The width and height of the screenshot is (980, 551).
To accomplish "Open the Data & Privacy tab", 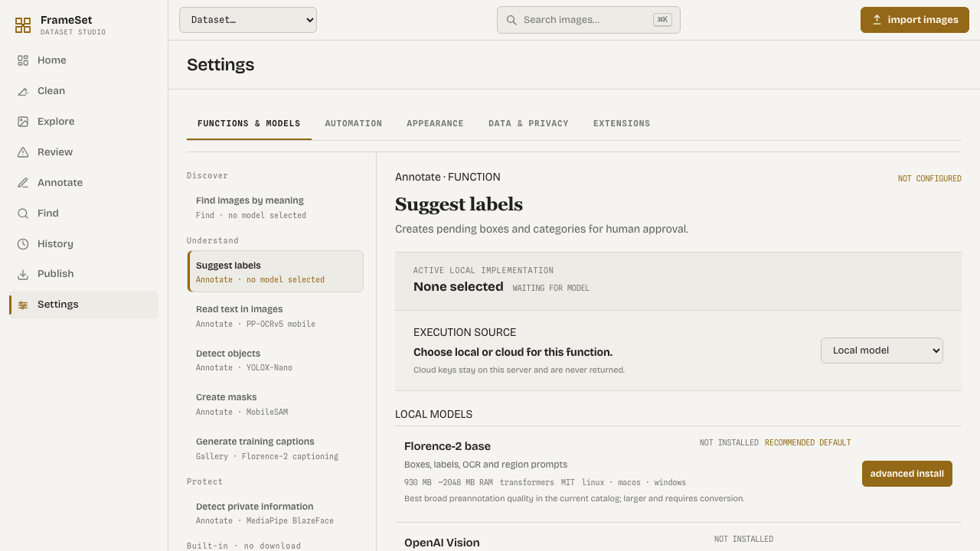I will point(528,123).
